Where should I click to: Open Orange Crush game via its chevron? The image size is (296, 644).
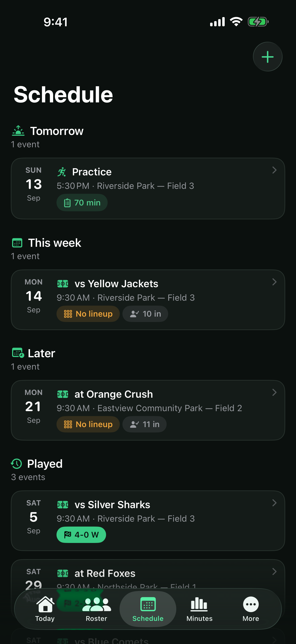point(274,392)
